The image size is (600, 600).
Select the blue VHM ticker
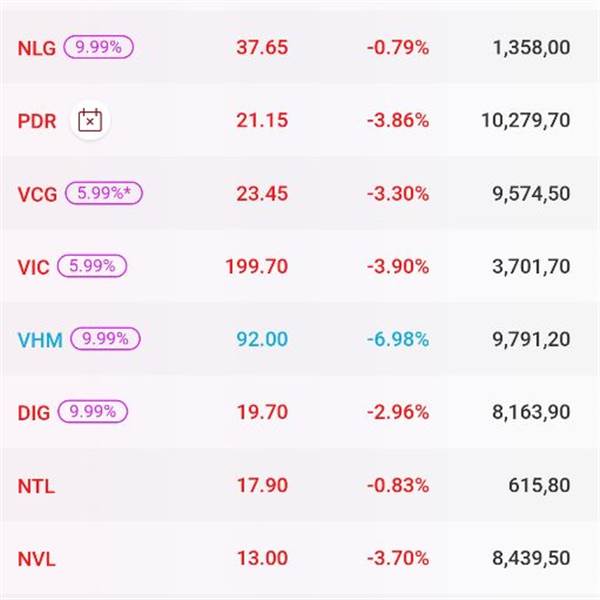pyautogui.click(x=40, y=341)
